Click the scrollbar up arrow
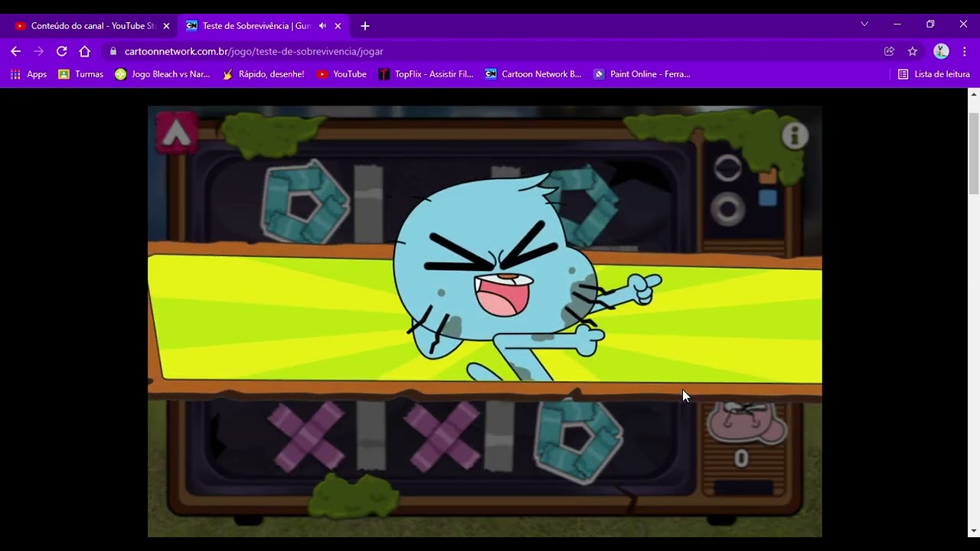980x551 pixels. (974, 94)
